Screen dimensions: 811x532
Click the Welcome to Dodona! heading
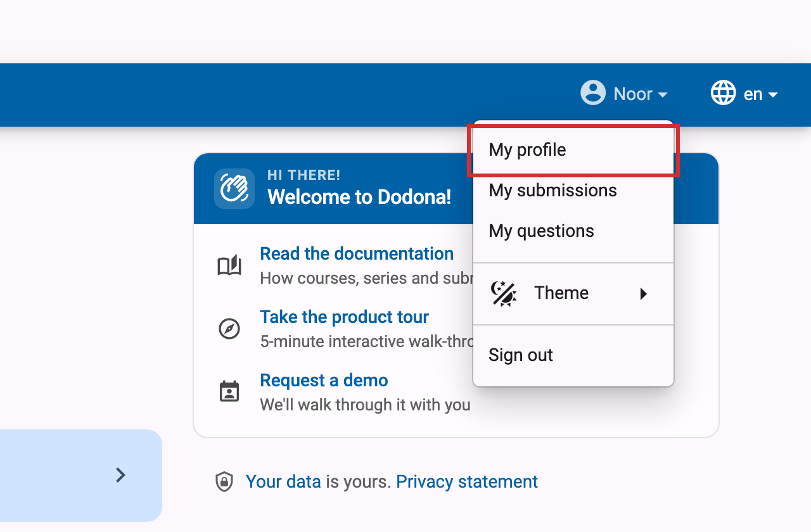click(x=359, y=197)
